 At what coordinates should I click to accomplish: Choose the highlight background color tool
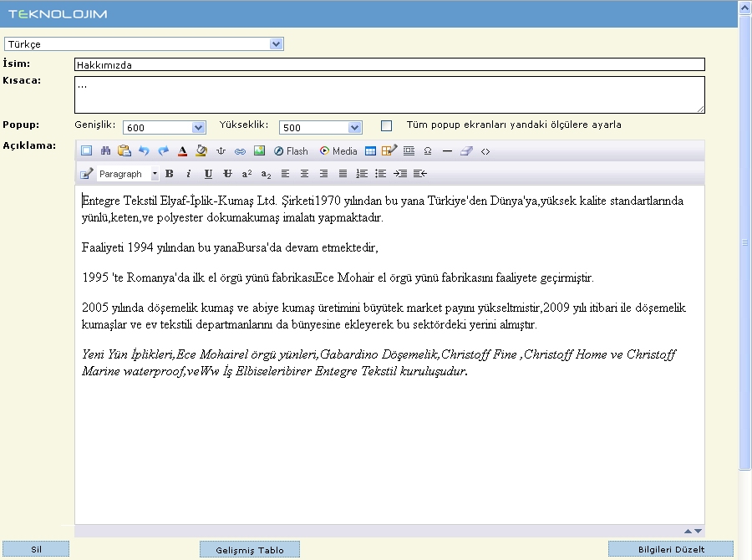pyautogui.click(x=201, y=151)
